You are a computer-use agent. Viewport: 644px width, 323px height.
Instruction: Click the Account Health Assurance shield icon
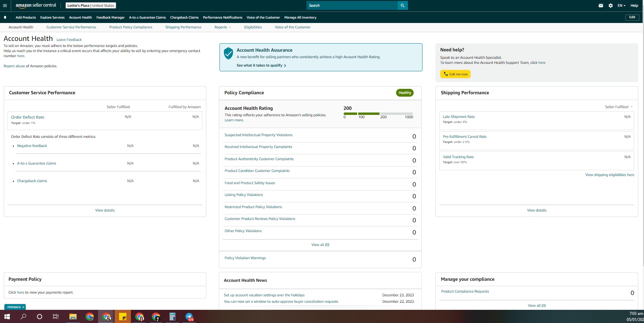point(229,53)
